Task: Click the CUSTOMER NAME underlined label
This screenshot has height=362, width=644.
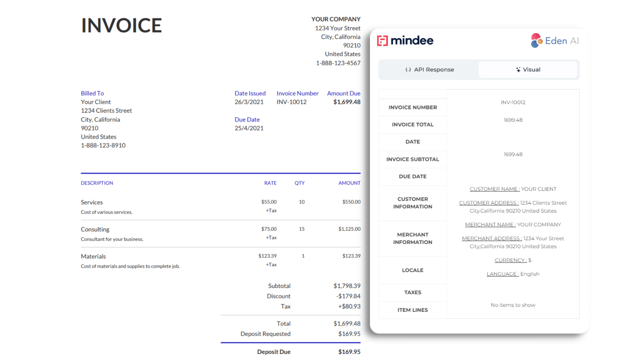Action: [x=494, y=189]
